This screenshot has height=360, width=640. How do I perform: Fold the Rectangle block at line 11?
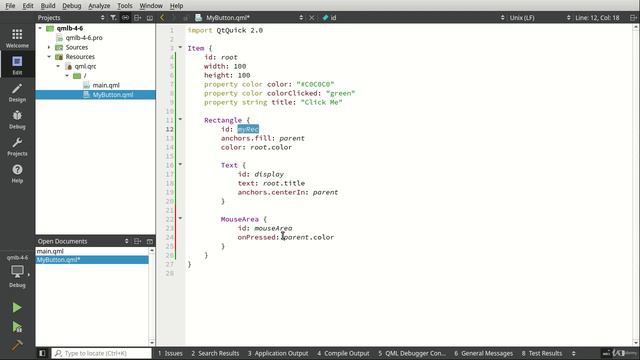(x=180, y=119)
